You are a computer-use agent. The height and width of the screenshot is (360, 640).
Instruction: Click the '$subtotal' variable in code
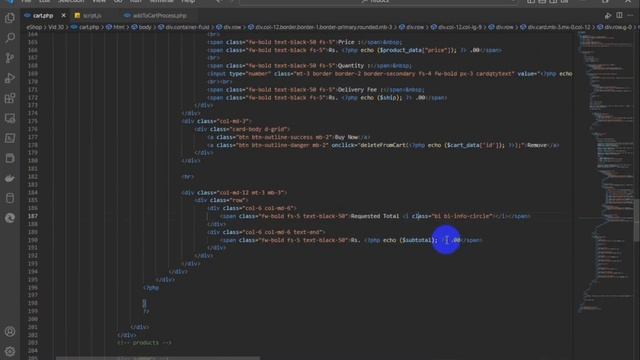click(x=416, y=240)
